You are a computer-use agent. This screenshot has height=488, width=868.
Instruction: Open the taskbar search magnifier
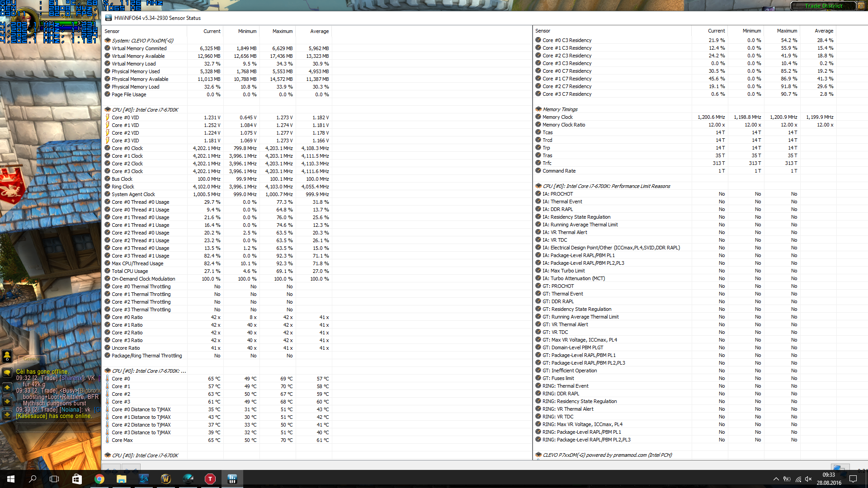tap(33, 479)
